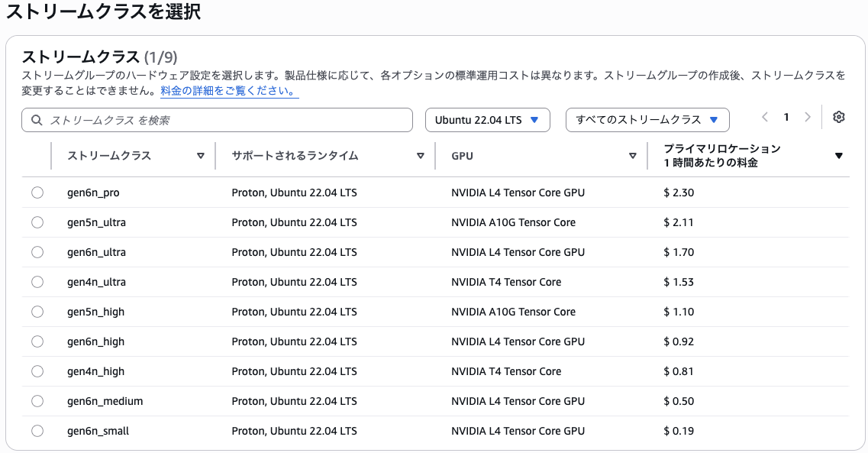The width and height of the screenshot is (868, 453).
Task: Open table preferences gear icon
Action: pyautogui.click(x=839, y=117)
